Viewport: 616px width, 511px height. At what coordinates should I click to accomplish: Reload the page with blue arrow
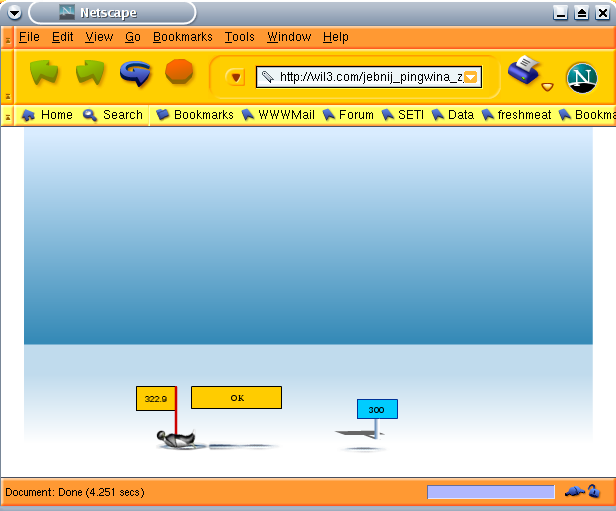click(x=136, y=73)
